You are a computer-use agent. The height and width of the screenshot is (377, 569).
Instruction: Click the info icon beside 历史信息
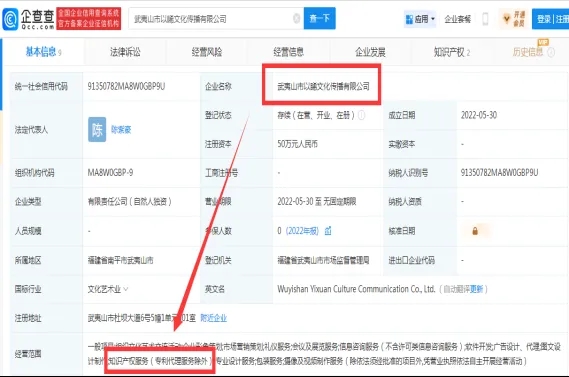551,53
